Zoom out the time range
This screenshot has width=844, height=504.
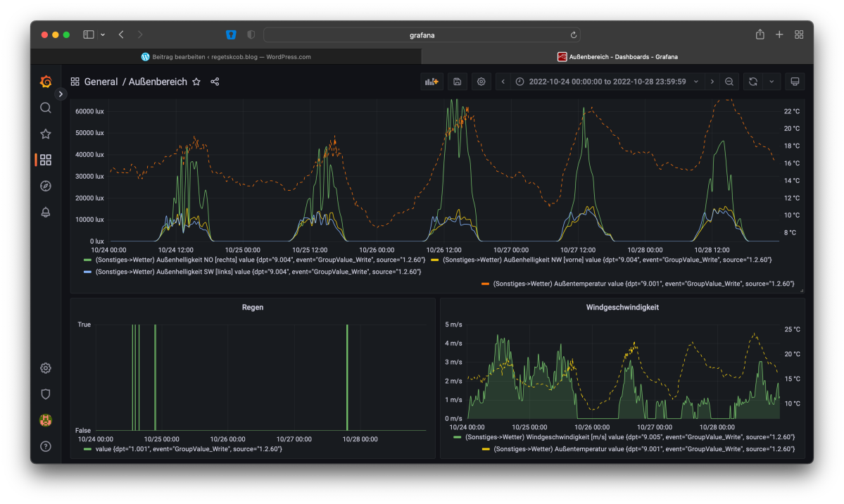(729, 82)
